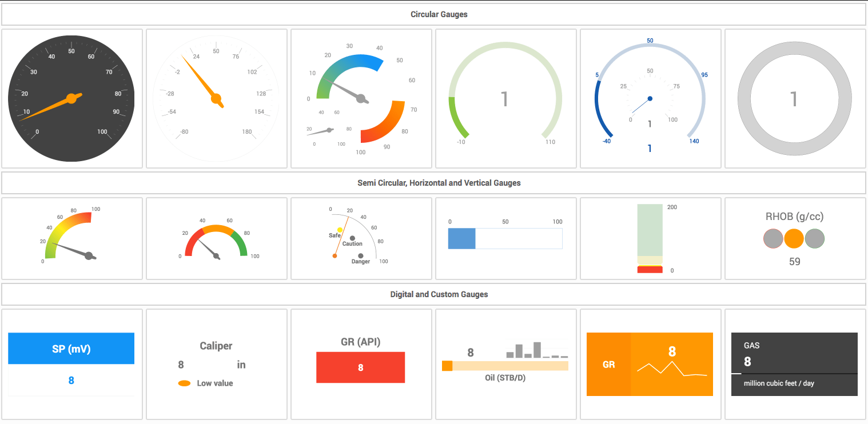
Task: Click the red base of the vertical gauge
Action: [650, 269]
